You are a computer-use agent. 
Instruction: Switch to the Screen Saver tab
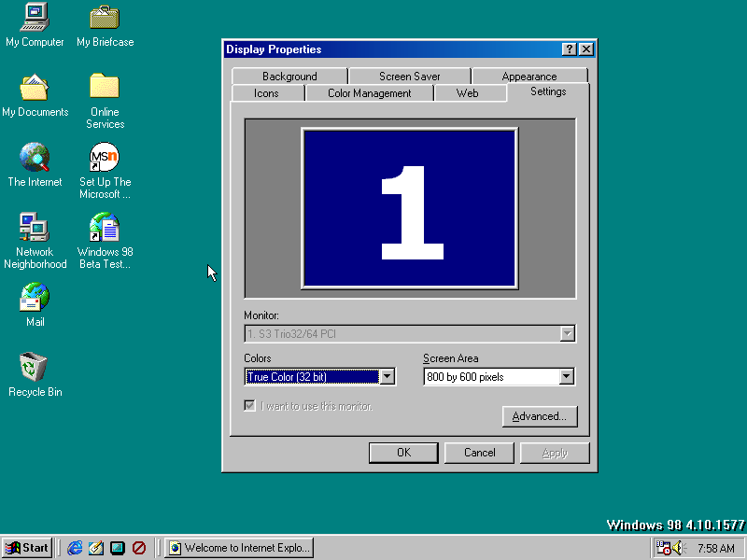pos(410,77)
